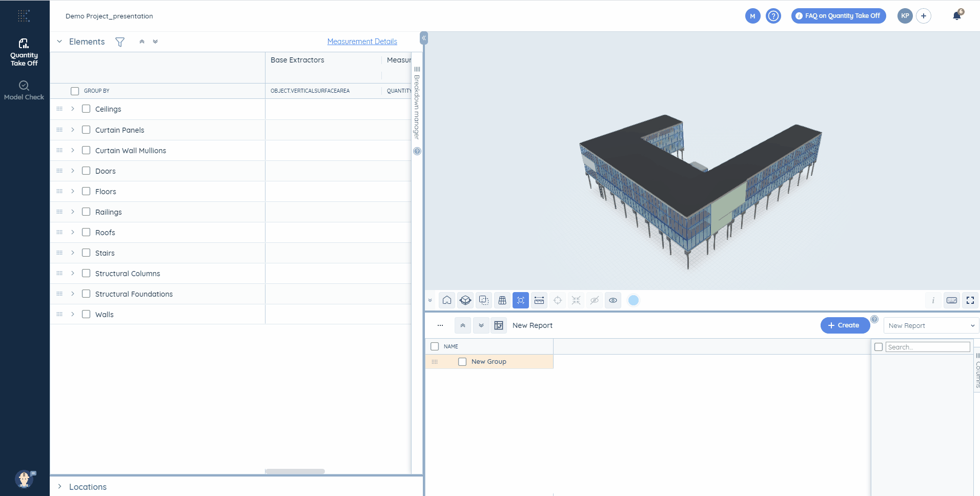
Task: Collapse left panel with double chevron
Action: tap(424, 38)
